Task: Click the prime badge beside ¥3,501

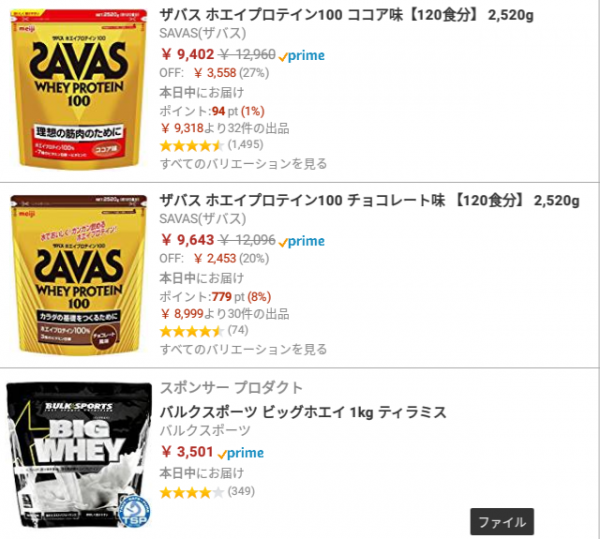Action: coord(241,453)
